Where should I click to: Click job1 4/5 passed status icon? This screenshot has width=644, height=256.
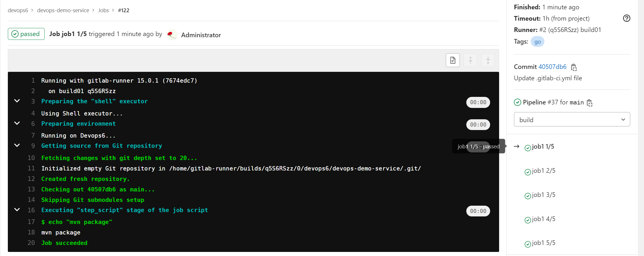tap(528, 220)
